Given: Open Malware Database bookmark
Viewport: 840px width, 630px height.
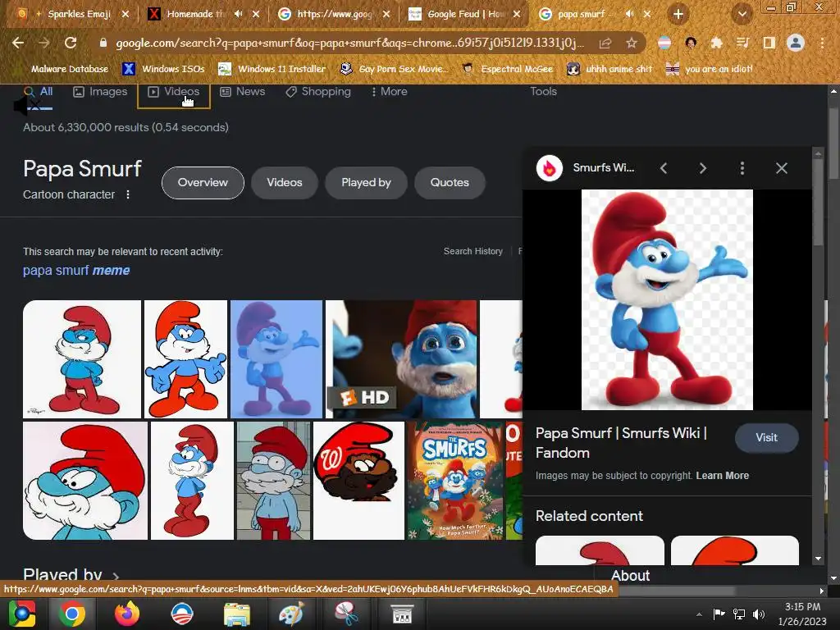Looking at the screenshot, I should click(70, 69).
